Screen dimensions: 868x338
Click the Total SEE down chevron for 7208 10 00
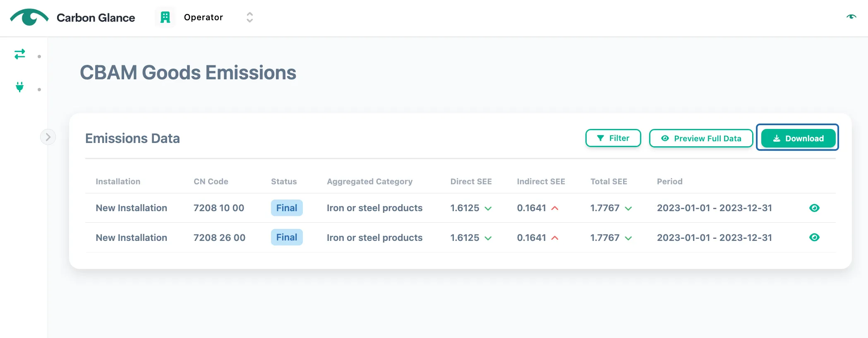628,208
